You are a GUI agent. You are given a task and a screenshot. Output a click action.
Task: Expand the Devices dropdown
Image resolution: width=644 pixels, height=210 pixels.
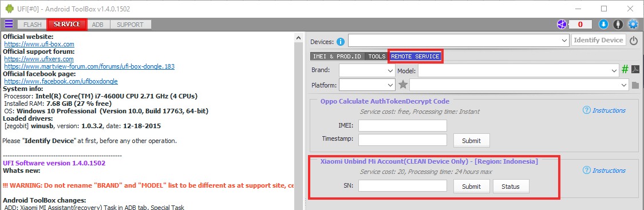[x=564, y=41]
